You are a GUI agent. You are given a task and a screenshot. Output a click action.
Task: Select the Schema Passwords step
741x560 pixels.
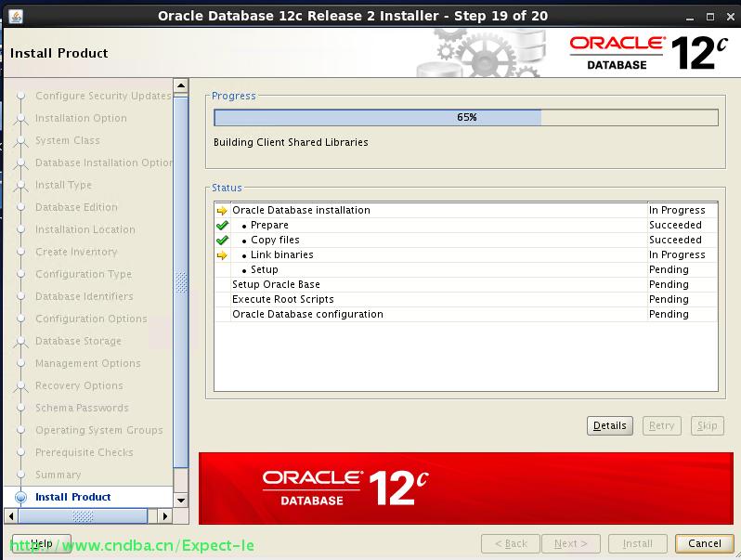click(83, 408)
